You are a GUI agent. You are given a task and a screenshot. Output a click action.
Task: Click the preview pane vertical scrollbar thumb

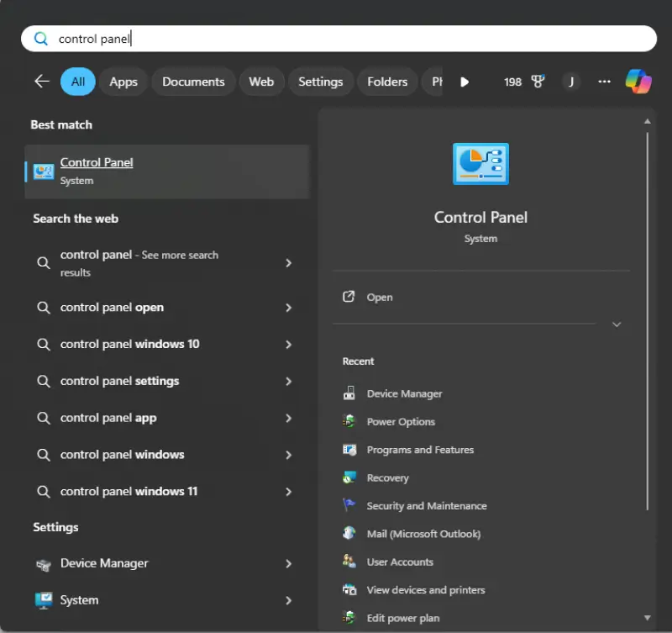[x=647, y=321]
